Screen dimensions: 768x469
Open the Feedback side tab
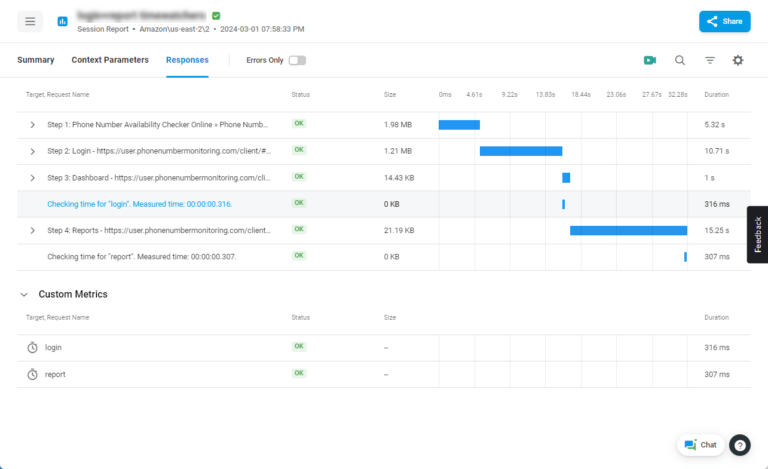(757, 234)
